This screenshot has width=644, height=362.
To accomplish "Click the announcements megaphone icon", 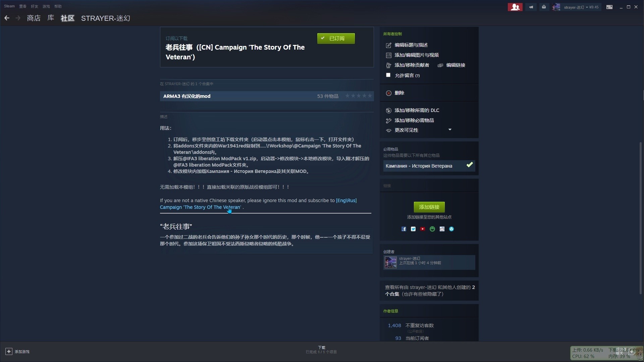I will (531, 7).
